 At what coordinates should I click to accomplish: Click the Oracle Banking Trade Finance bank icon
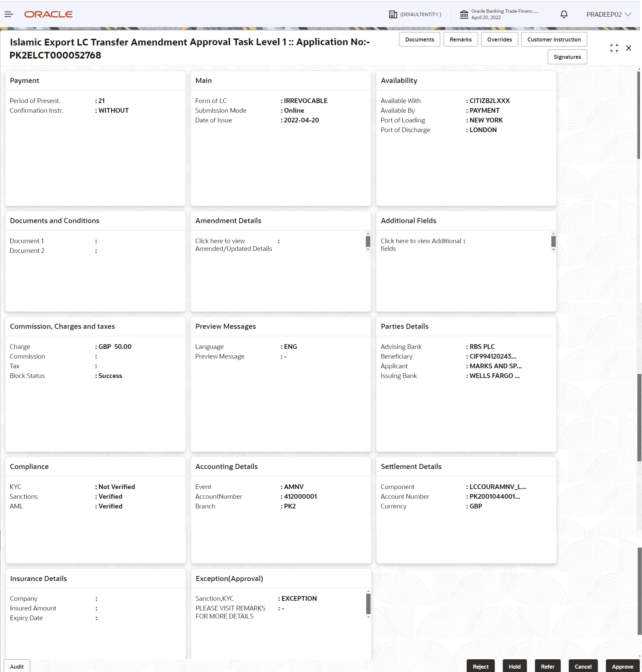click(464, 14)
